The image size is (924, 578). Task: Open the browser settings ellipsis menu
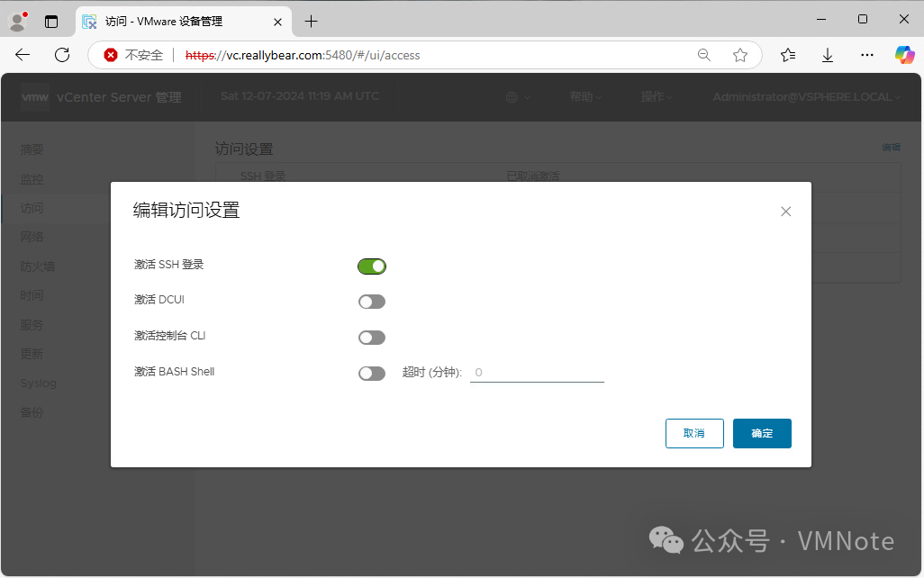point(867,55)
